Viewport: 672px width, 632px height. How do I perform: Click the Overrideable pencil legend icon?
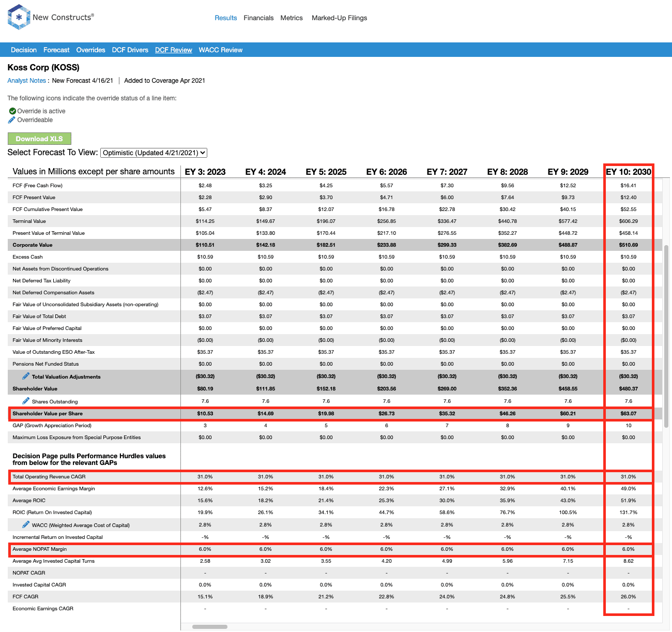(12, 120)
